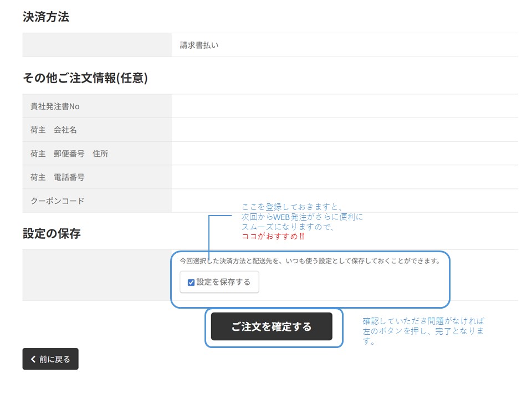Click the 決済方法 section heading

pos(45,17)
